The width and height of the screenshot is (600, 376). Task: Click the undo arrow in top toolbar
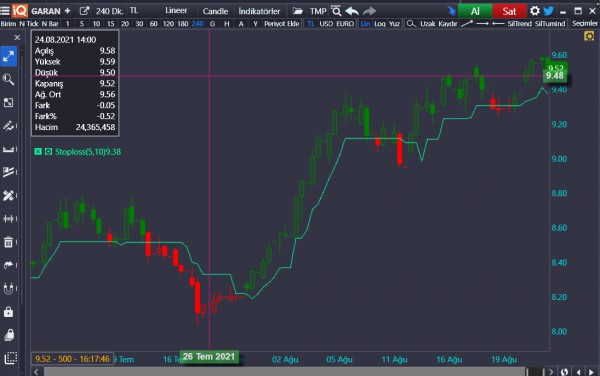352,11
